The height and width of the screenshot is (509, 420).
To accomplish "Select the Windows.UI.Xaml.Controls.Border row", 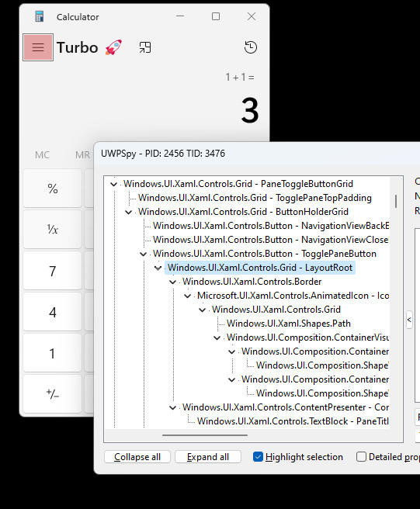I will click(x=252, y=282).
